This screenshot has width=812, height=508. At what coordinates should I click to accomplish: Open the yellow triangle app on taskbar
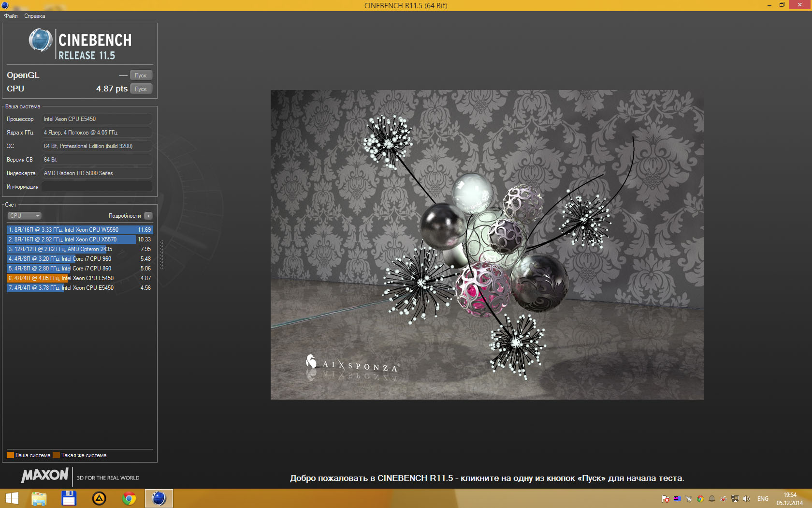[x=99, y=498]
